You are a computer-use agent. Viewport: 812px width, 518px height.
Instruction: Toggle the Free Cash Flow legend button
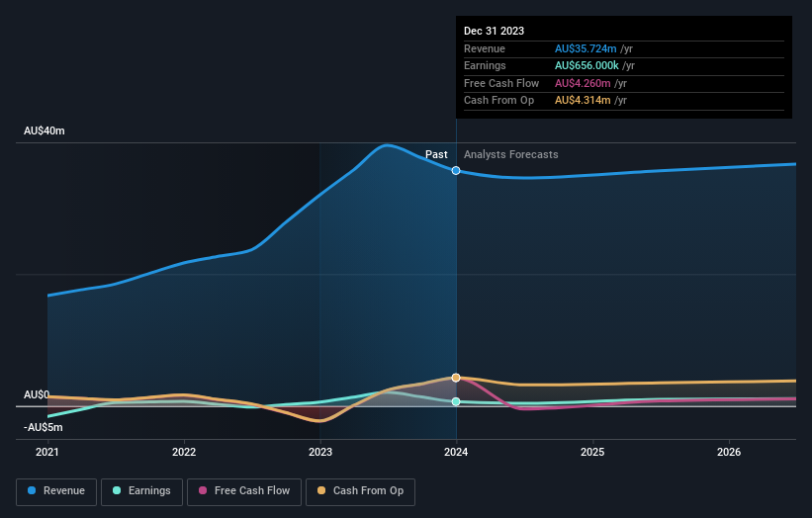click(x=244, y=491)
